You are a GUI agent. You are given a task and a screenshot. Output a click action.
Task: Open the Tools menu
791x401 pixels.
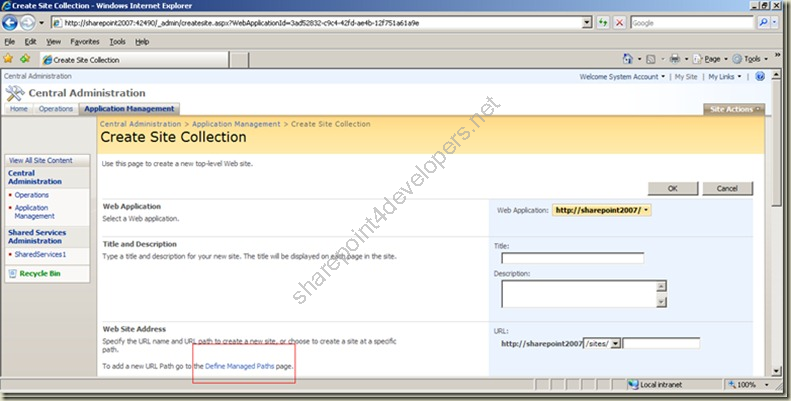coord(118,42)
